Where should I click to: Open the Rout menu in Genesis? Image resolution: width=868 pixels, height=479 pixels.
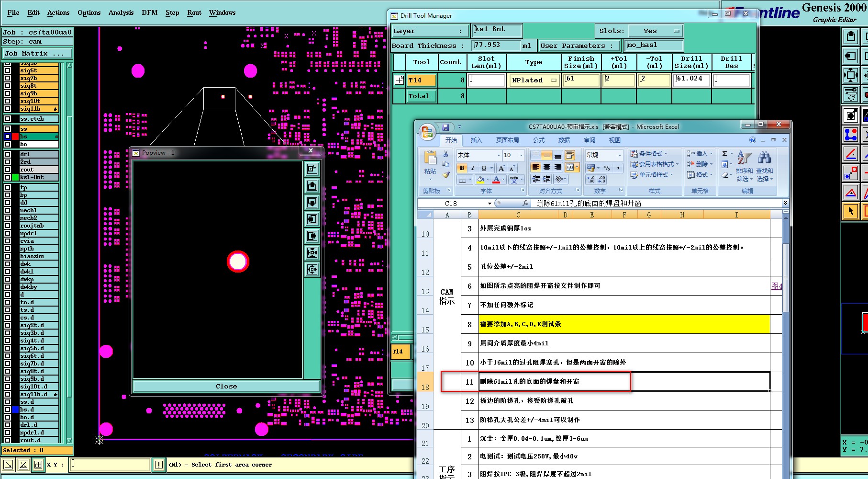(194, 13)
